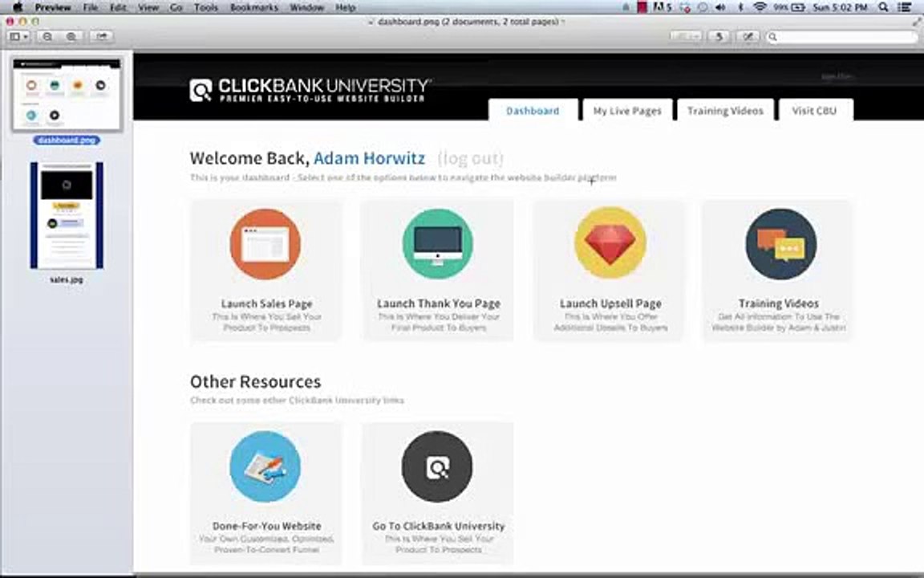Image resolution: width=924 pixels, height=578 pixels.
Task: Click the clock showing Sun 5:02 PM
Action: [841, 7]
